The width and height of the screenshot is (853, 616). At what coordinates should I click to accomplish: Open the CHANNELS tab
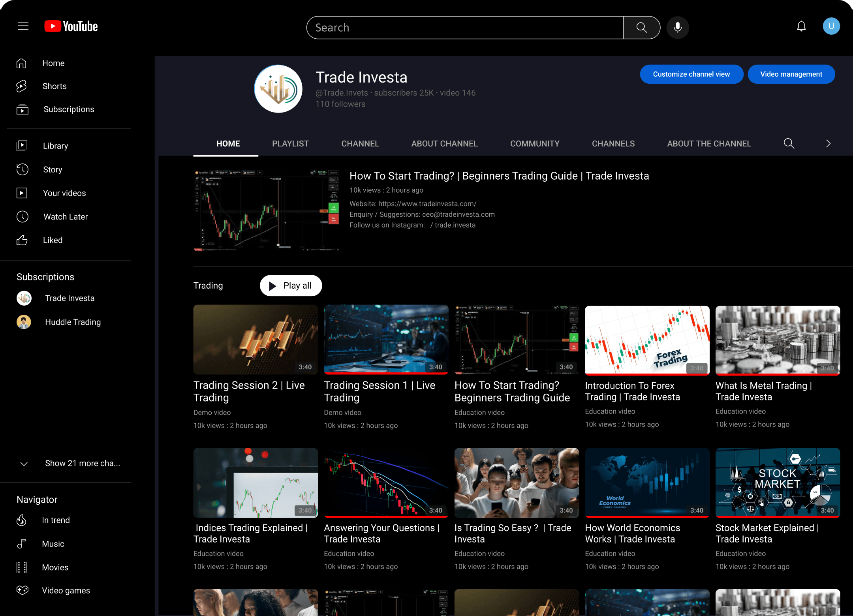[613, 144]
